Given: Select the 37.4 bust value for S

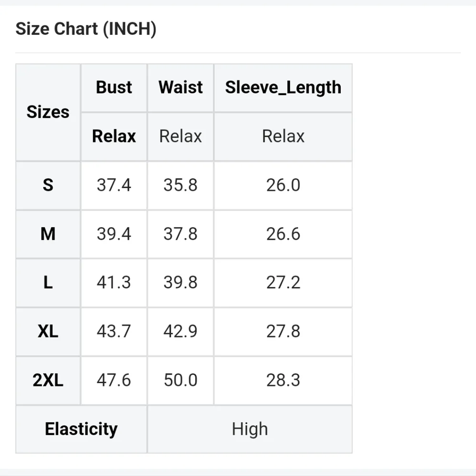Looking at the screenshot, I should pos(114,185).
